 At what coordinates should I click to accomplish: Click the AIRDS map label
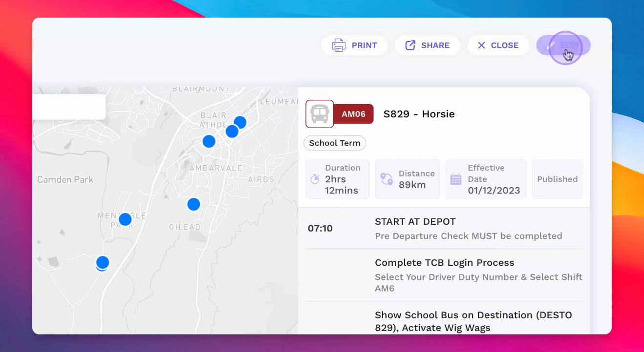(x=261, y=179)
